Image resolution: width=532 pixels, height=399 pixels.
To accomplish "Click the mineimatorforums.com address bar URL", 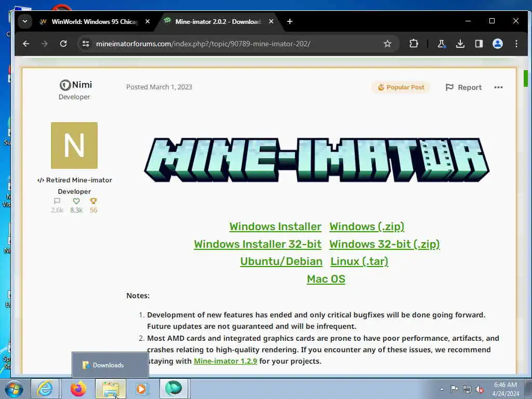I will [x=203, y=44].
